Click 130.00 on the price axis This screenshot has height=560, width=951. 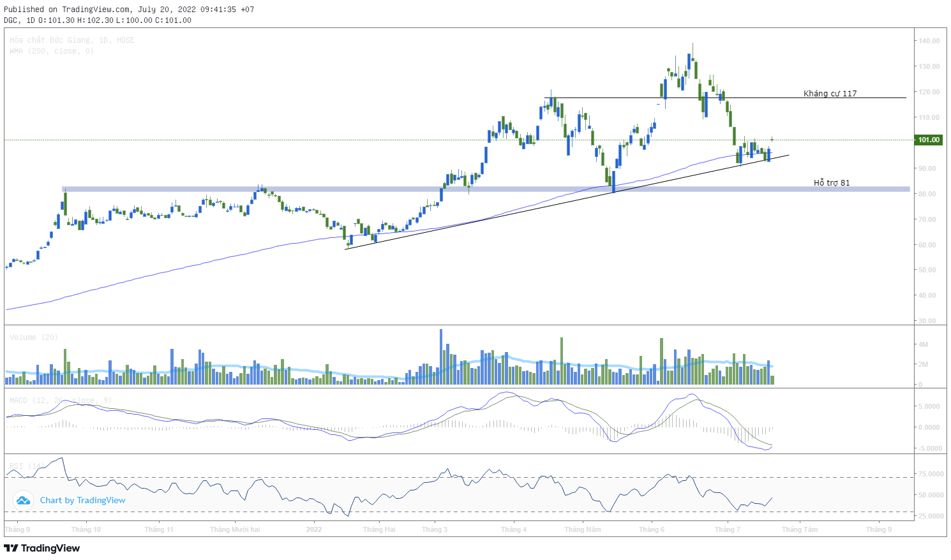pyautogui.click(x=929, y=66)
